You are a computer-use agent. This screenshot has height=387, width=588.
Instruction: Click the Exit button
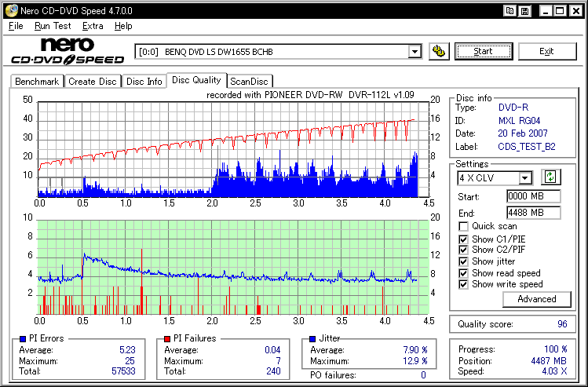pyautogui.click(x=546, y=51)
